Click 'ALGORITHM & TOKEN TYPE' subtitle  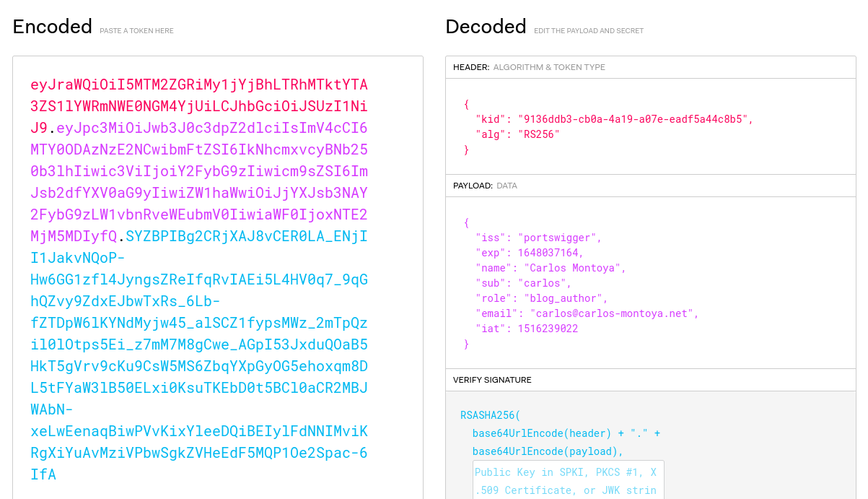click(x=549, y=67)
